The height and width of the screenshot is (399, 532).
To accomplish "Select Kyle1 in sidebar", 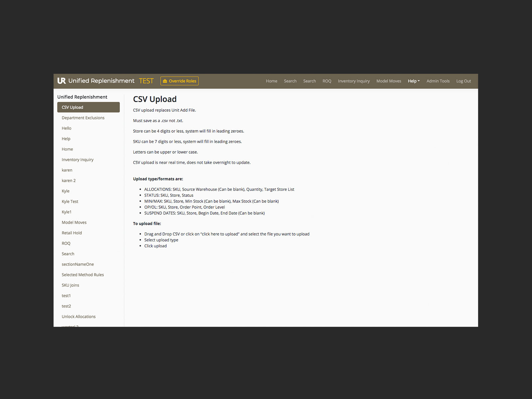I will 66,212.
